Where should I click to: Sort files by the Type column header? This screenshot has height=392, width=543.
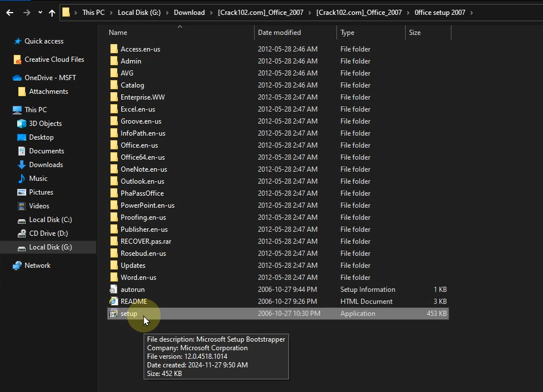click(x=347, y=33)
